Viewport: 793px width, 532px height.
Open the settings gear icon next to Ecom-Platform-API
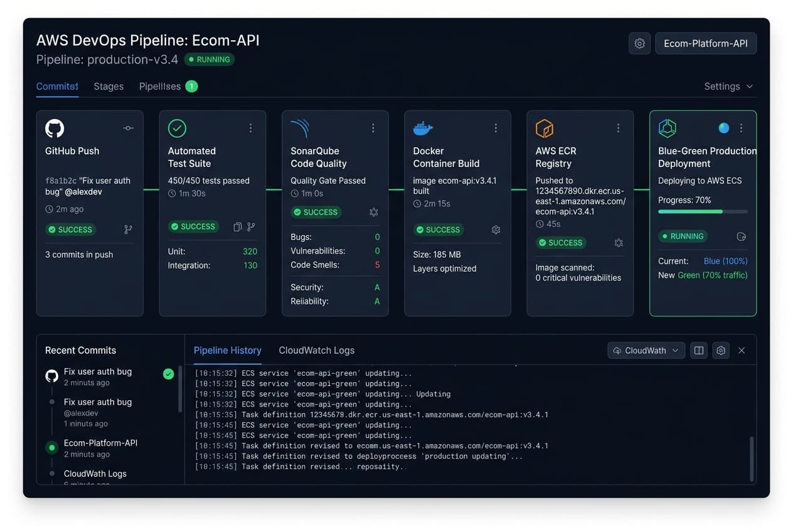(639, 43)
